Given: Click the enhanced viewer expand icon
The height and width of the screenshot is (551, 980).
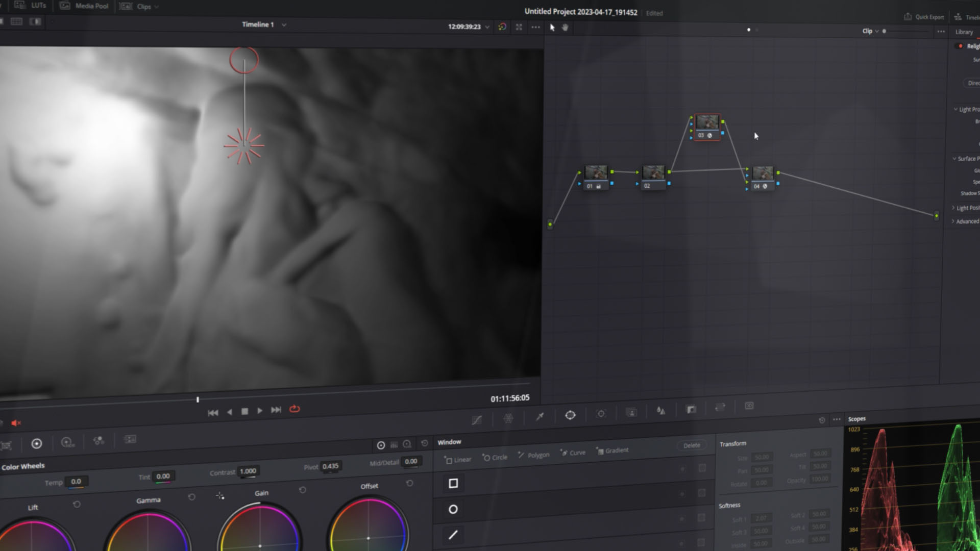Looking at the screenshot, I should pyautogui.click(x=519, y=27).
